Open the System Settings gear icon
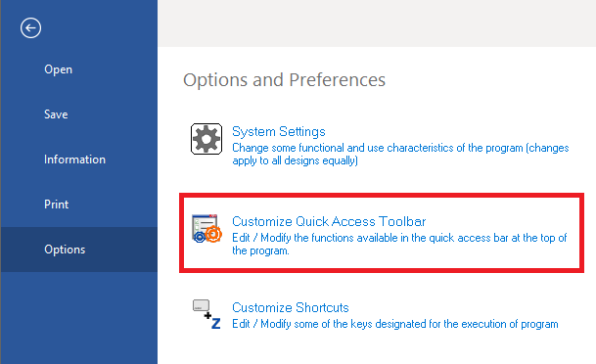The width and height of the screenshot is (596, 364). coord(206,139)
